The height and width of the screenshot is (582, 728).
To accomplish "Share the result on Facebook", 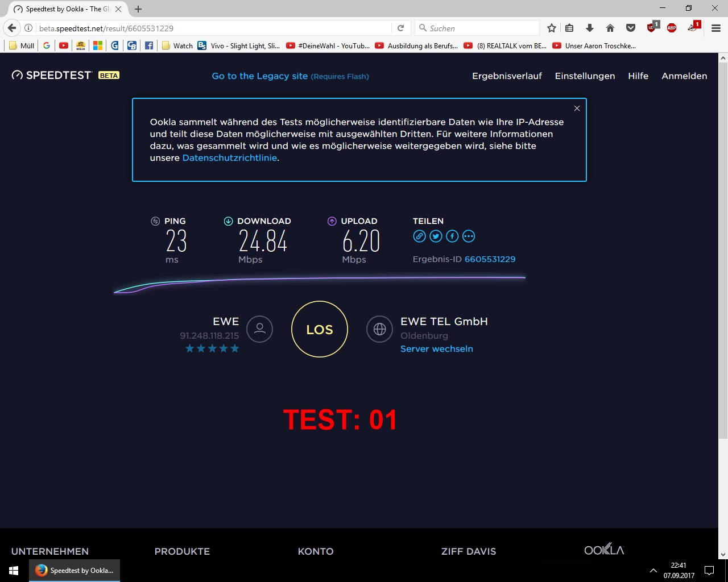I will tap(452, 236).
